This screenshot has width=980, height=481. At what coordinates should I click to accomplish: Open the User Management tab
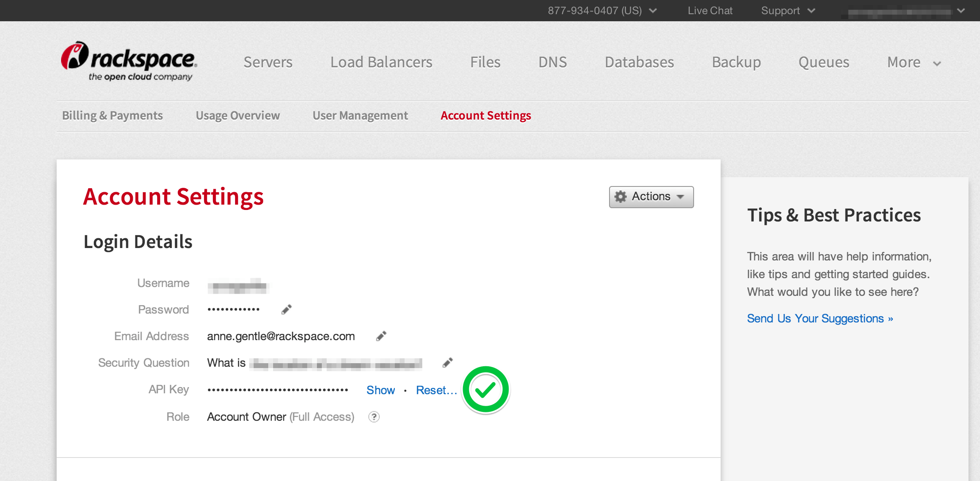point(360,115)
